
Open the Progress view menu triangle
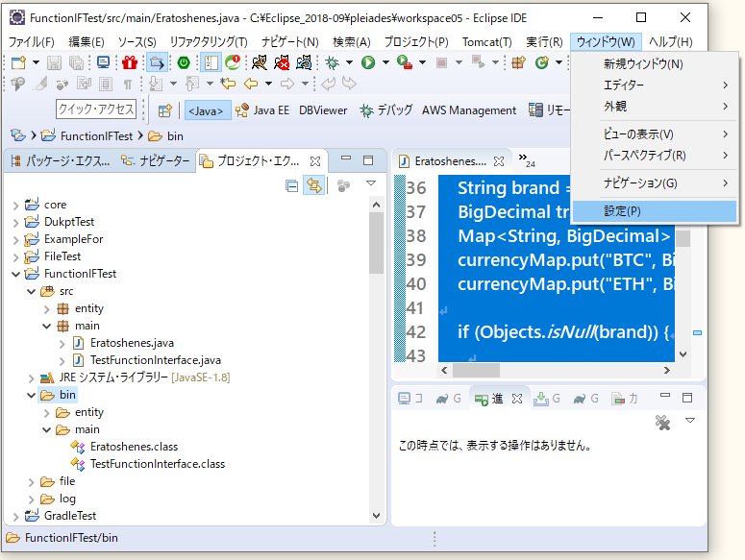[690, 421]
